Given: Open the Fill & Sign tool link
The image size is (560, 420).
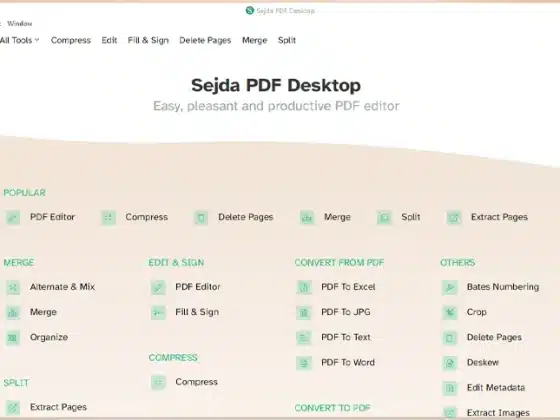Looking at the screenshot, I should tap(197, 312).
